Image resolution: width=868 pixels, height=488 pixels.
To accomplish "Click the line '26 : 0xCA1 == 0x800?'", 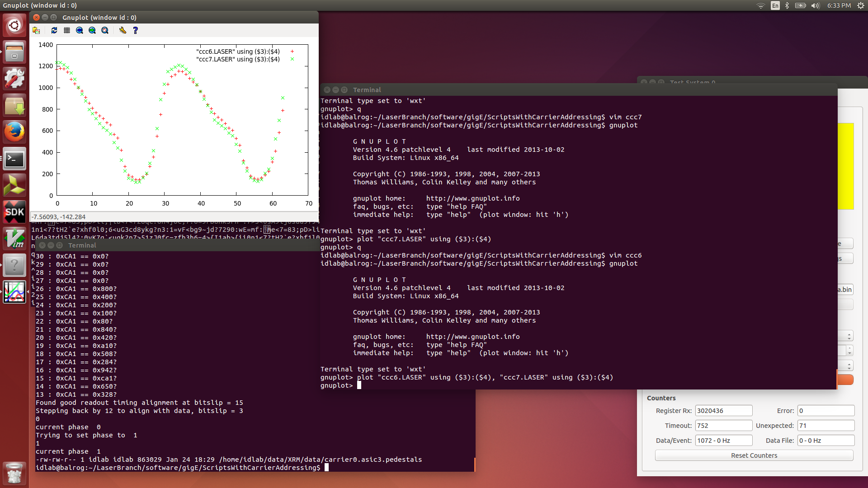I will [76, 289].
